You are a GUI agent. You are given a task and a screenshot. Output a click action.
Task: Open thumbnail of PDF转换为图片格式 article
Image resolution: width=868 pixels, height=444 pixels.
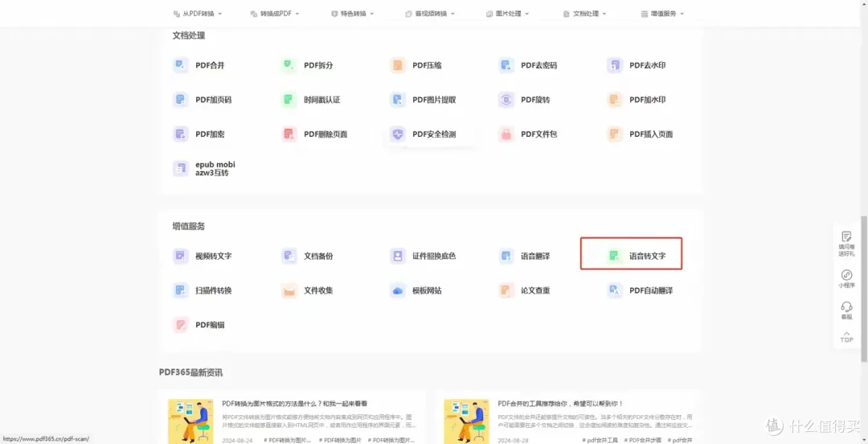click(190, 421)
